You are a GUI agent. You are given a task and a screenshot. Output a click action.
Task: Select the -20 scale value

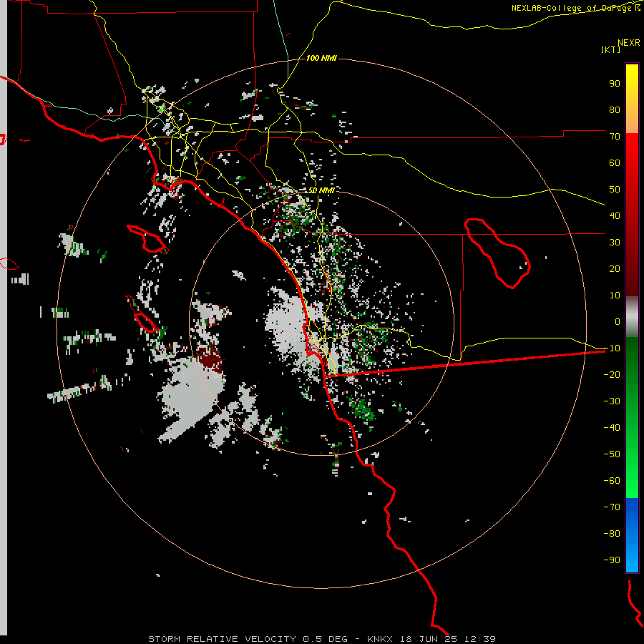[612, 374]
